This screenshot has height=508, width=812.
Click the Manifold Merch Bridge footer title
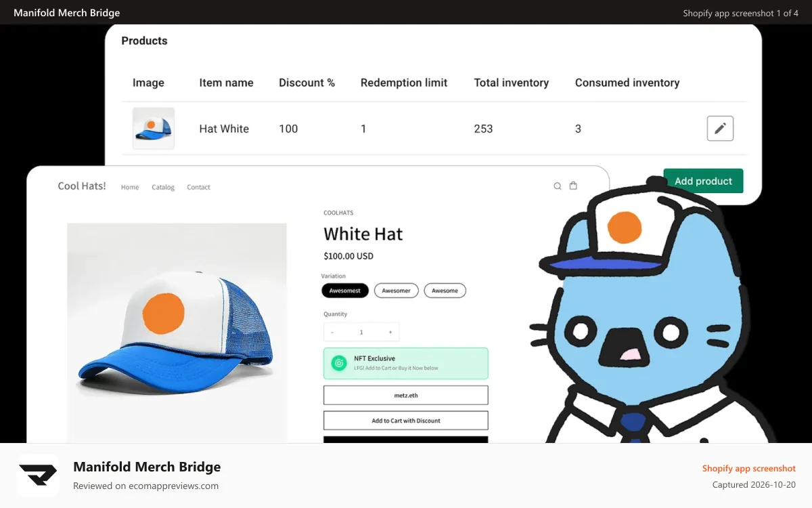(x=147, y=467)
